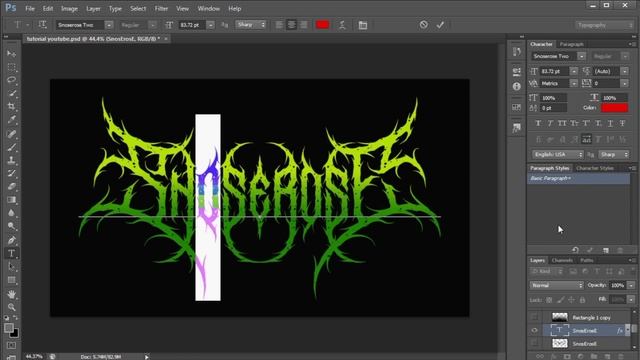This screenshot has height=360, width=640.
Task: Select the Basic Paragraph style entry
Action: [578, 178]
